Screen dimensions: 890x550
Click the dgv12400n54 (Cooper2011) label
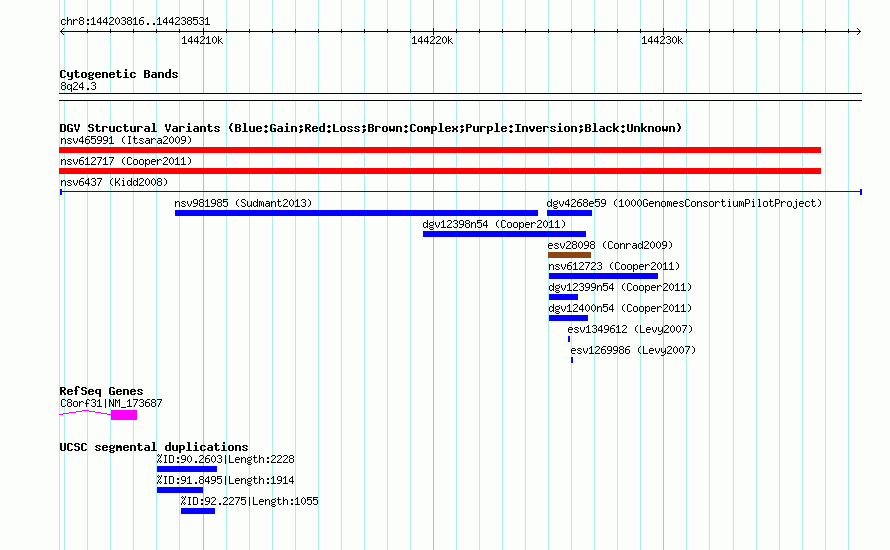620,308
